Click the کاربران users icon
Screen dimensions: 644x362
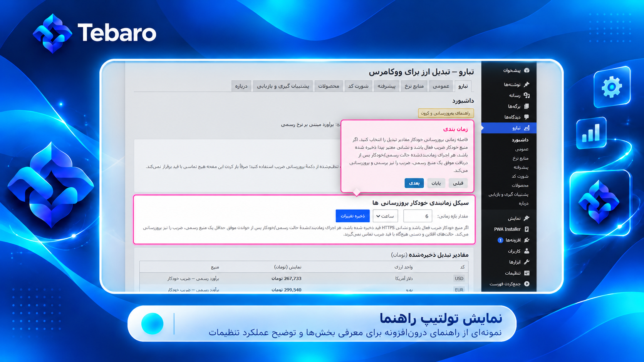pos(527,251)
